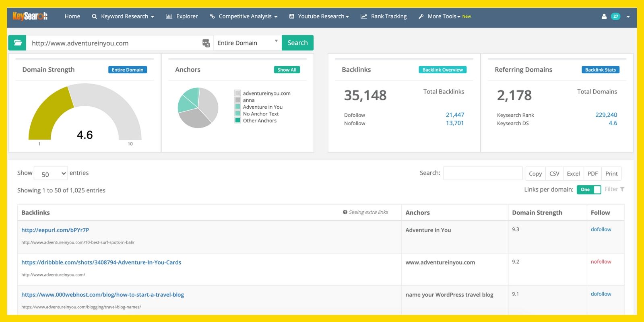Open the Entire Domain scope dropdown
The height and width of the screenshot is (322, 644).
click(248, 43)
